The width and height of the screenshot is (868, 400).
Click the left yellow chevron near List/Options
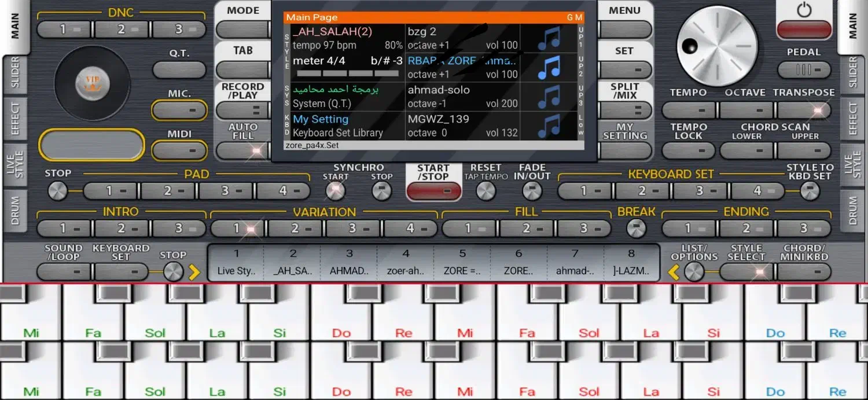click(x=674, y=271)
